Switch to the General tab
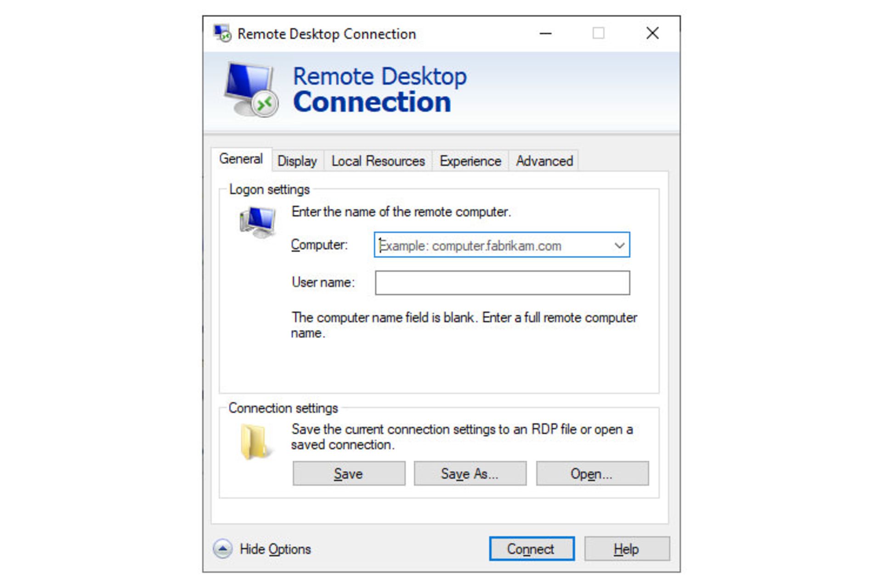 click(241, 159)
